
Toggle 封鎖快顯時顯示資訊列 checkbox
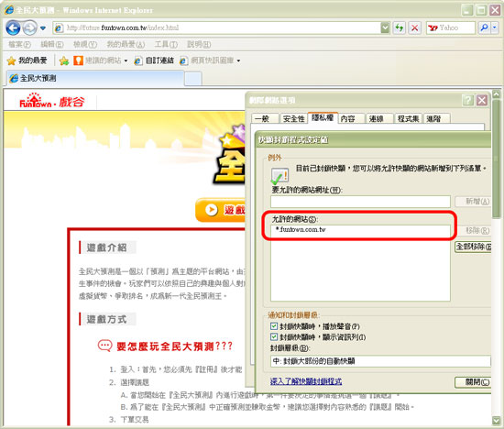coord(274,337)
